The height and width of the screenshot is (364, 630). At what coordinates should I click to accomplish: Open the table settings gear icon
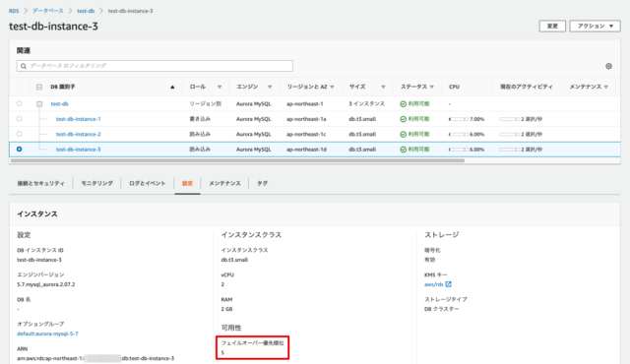coord(608,66)
